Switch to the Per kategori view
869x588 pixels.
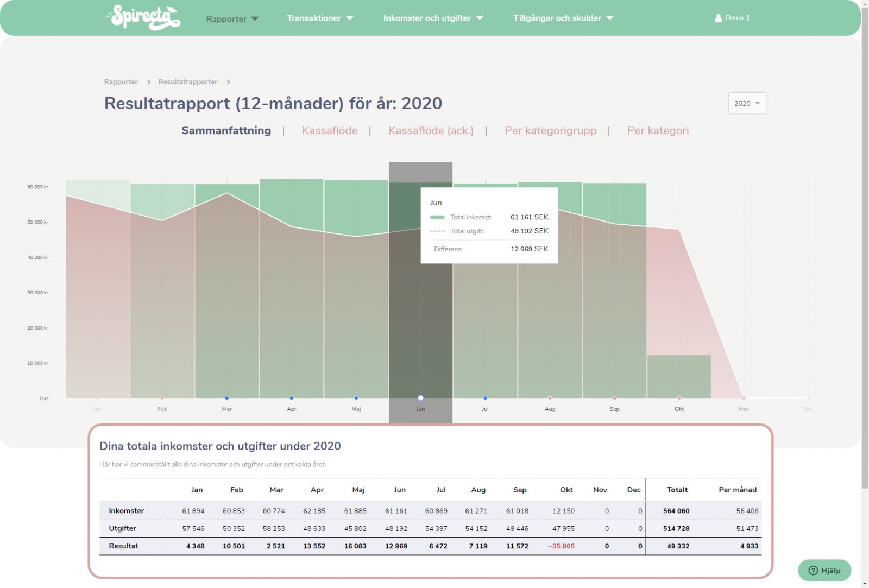pyautogui.click(x=658, y=130)
